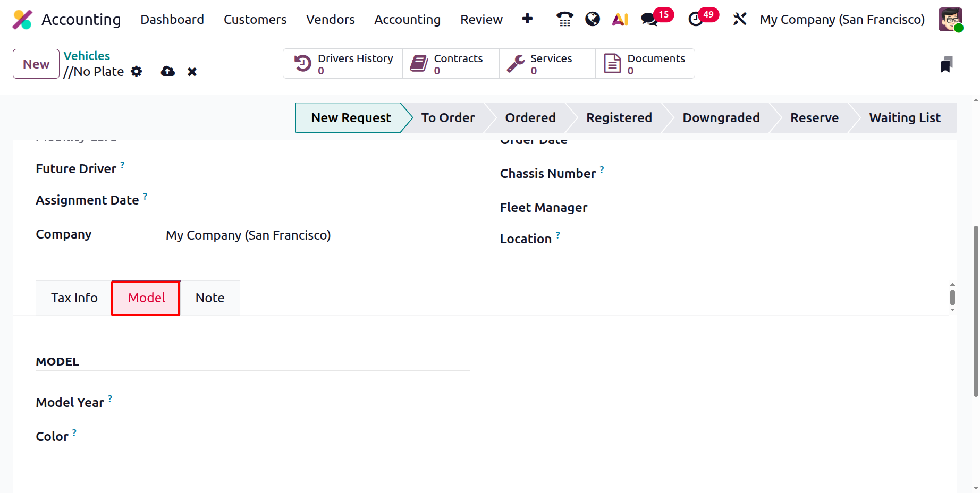Click the Location field
Image resolution: width=980 pixels, height=493 pixels.
click(x=781, y=239)
